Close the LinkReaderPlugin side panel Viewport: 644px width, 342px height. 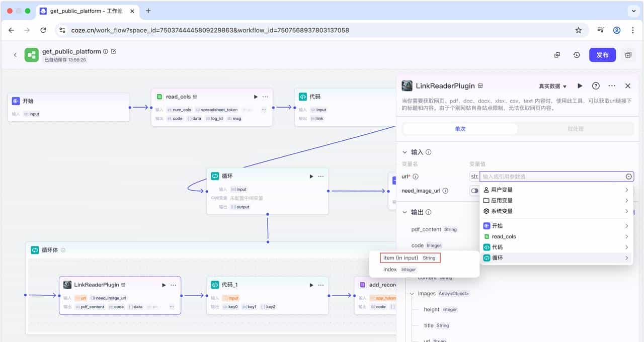point(628,86)
